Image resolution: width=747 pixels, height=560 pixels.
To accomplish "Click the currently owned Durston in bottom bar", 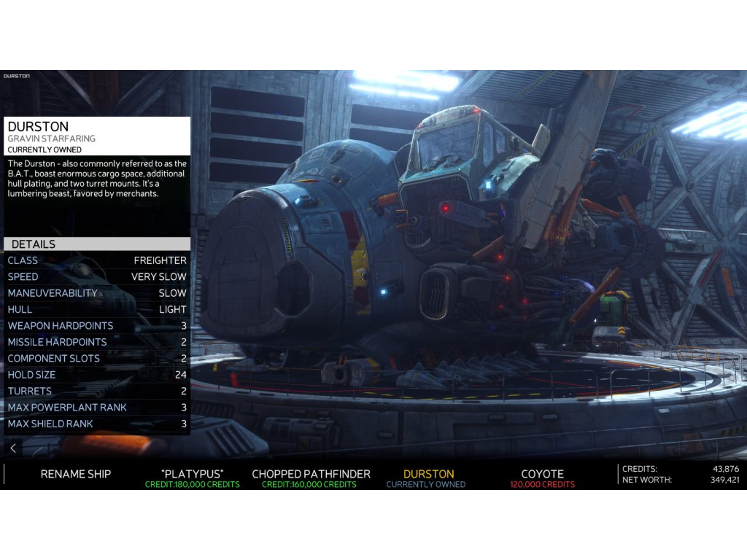I will (x=428, y=478).
